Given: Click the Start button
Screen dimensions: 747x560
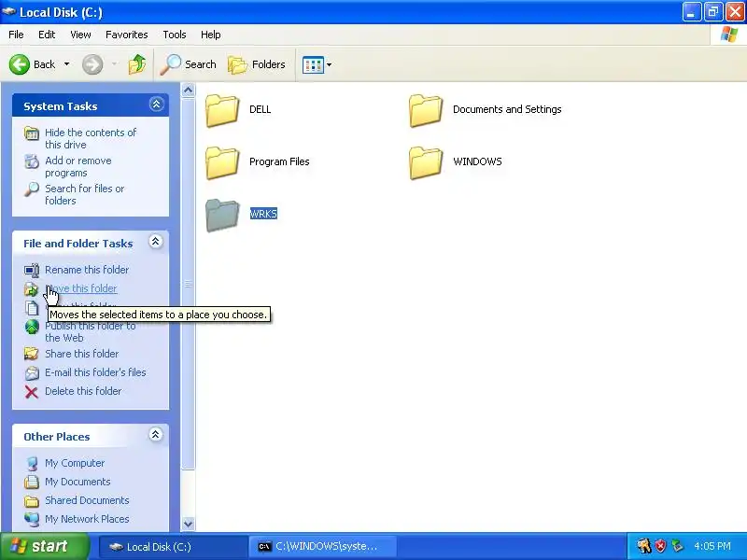Looking at the screenshot, I should [x=45, y=546].
